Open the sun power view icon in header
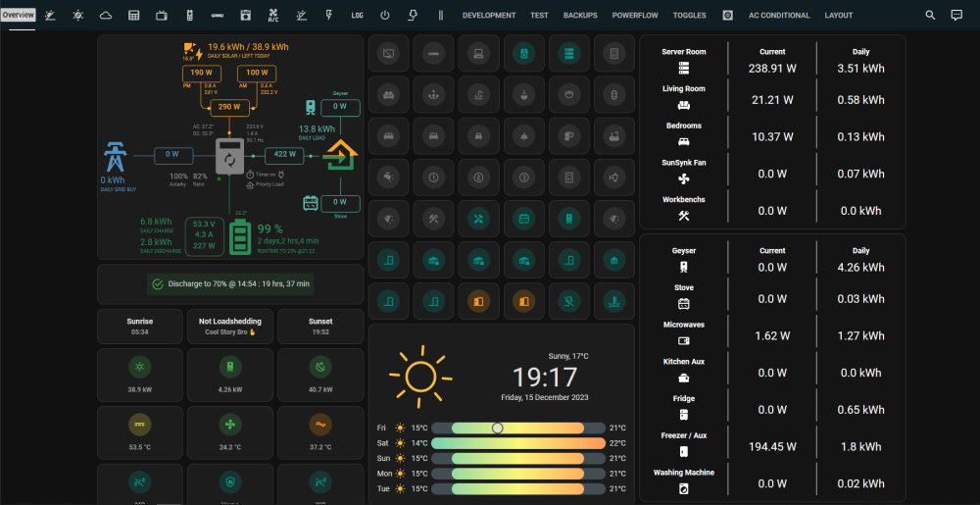This screenshot has width=980, height=505. [78, 15]
